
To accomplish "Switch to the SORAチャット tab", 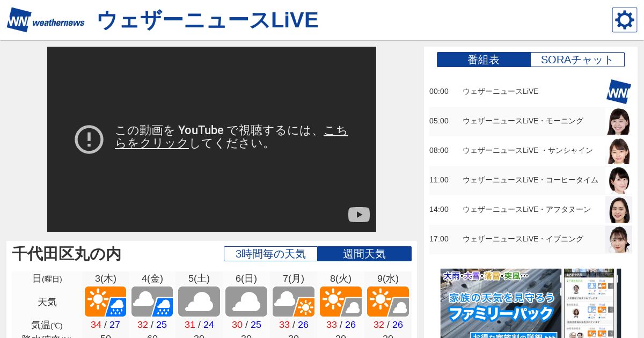I will (577, 60).
